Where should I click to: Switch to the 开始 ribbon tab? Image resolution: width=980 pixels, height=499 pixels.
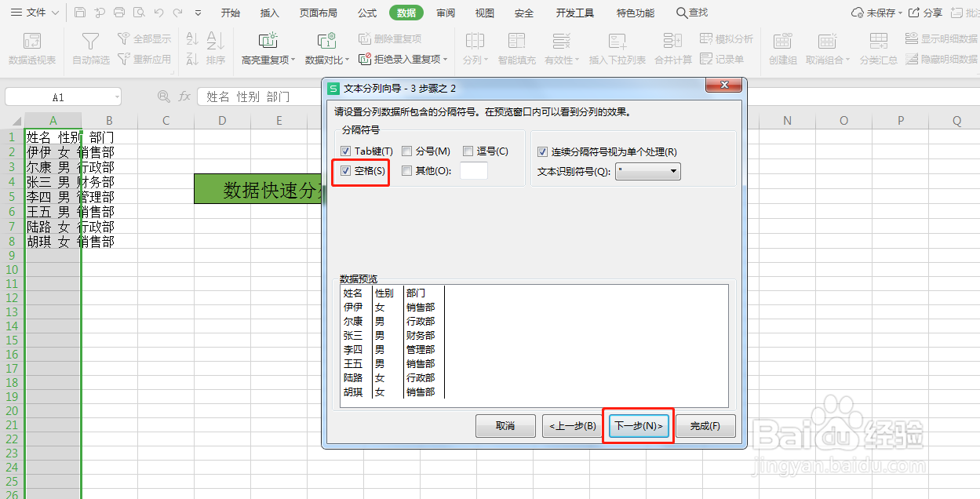pos(230,13)
